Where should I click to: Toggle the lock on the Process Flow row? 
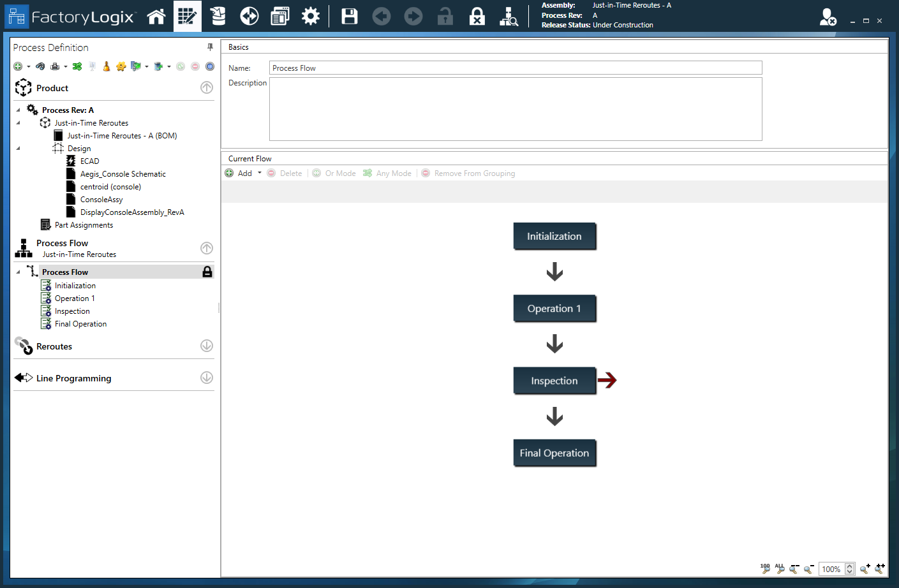click(207, 272)
